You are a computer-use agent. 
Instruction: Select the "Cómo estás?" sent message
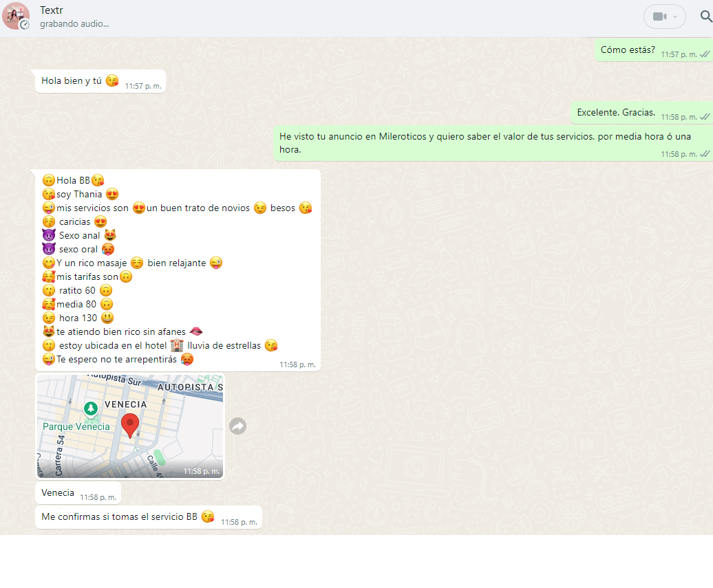click(628, 50)
